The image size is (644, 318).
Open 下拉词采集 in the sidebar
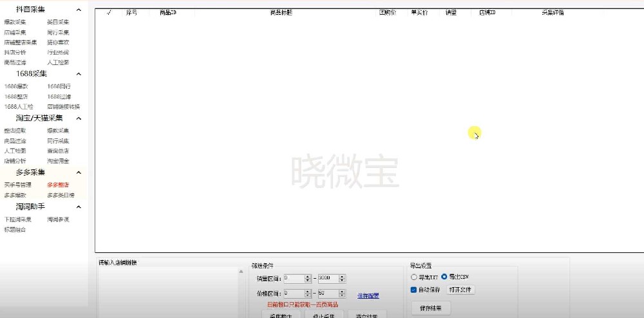[x=17, y=220]
